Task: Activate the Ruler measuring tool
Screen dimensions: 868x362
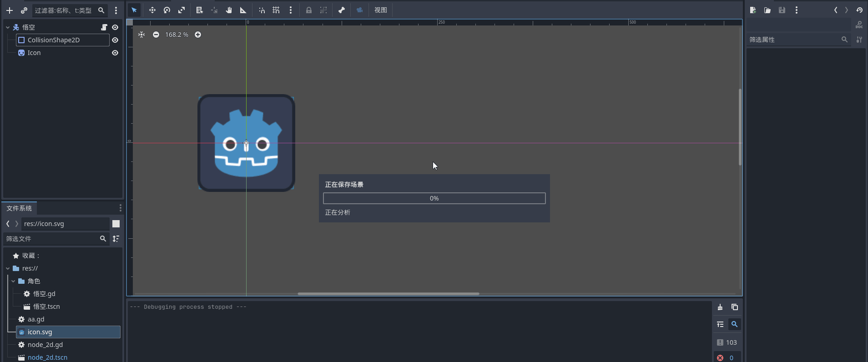Action: [243, 10]
